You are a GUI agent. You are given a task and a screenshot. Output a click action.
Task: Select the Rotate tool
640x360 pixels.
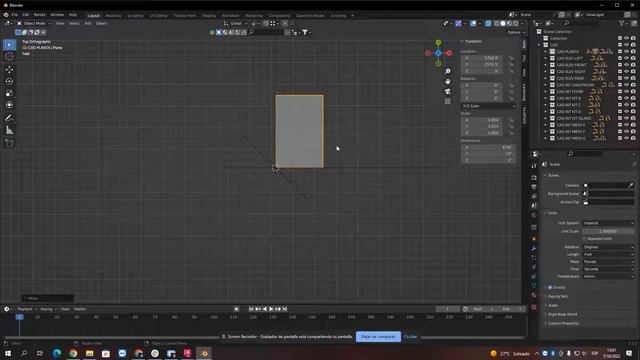(9, 81)
